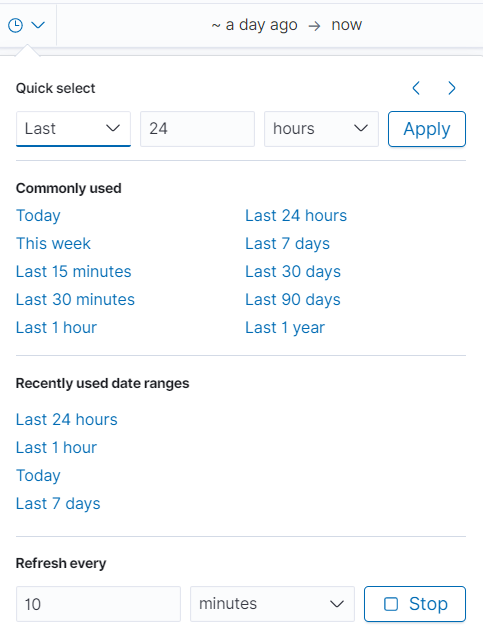
Task: Choose Last 30 days
Action: tap(293, 271)
